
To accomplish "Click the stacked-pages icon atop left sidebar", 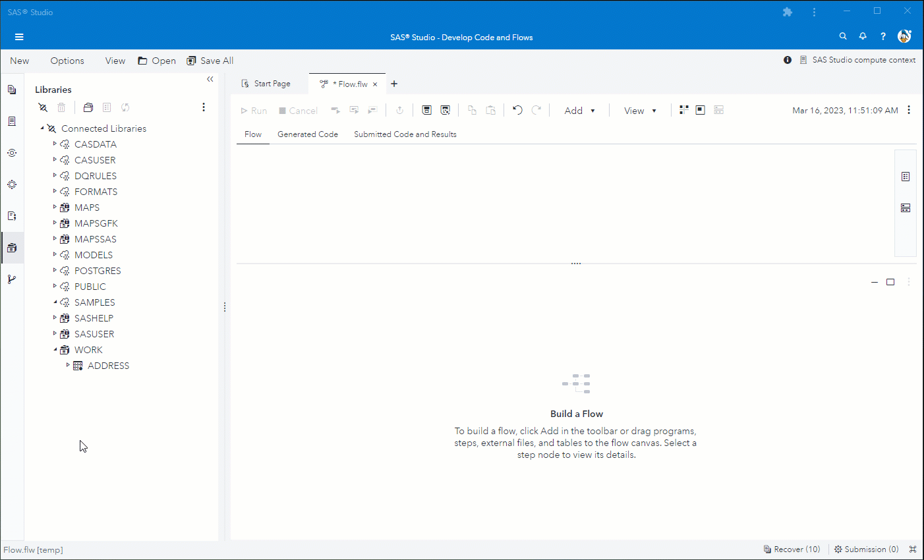I will click(12, 90).
